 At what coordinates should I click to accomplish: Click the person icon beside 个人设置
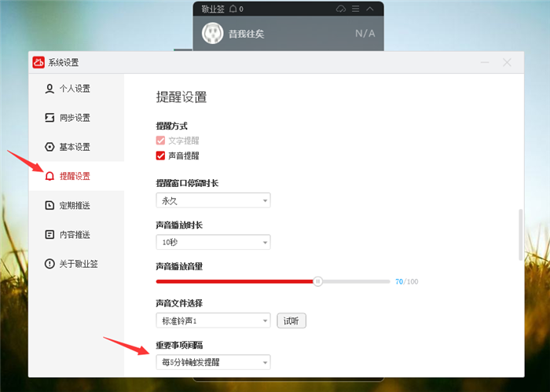click(x=49, y=88)
